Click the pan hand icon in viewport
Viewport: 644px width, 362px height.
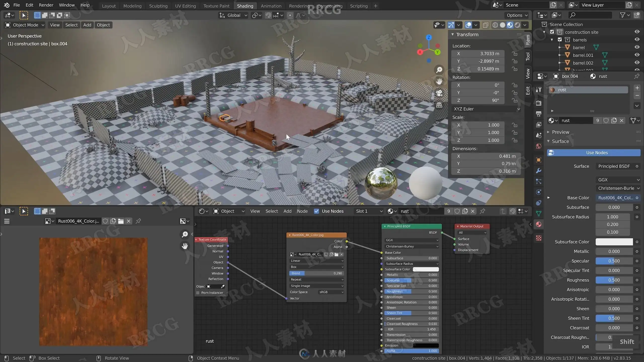click(x=439, y=81)
